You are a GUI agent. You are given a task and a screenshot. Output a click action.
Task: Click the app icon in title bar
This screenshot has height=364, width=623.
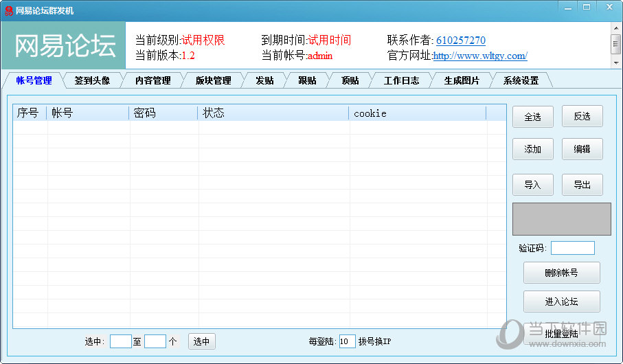(9, 10)
